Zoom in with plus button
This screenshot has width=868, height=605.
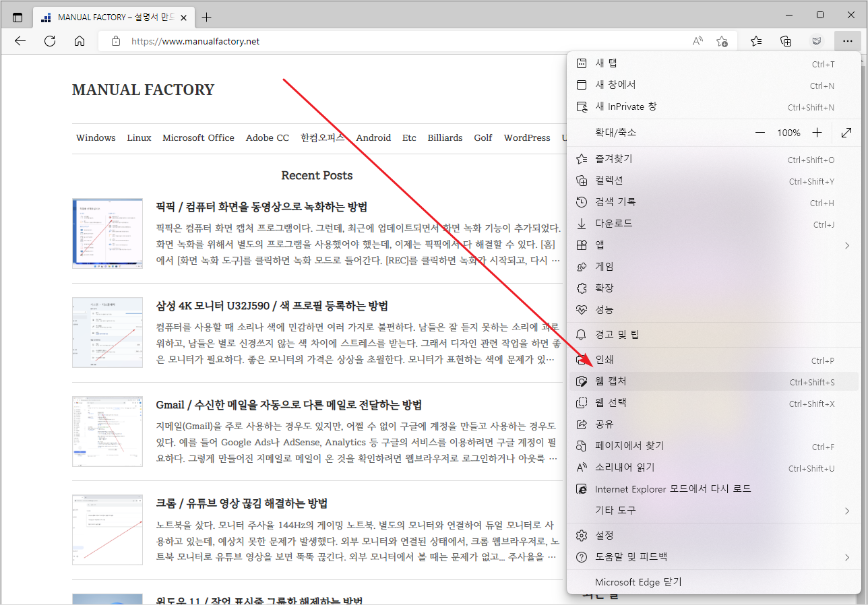tap(817, 133)
